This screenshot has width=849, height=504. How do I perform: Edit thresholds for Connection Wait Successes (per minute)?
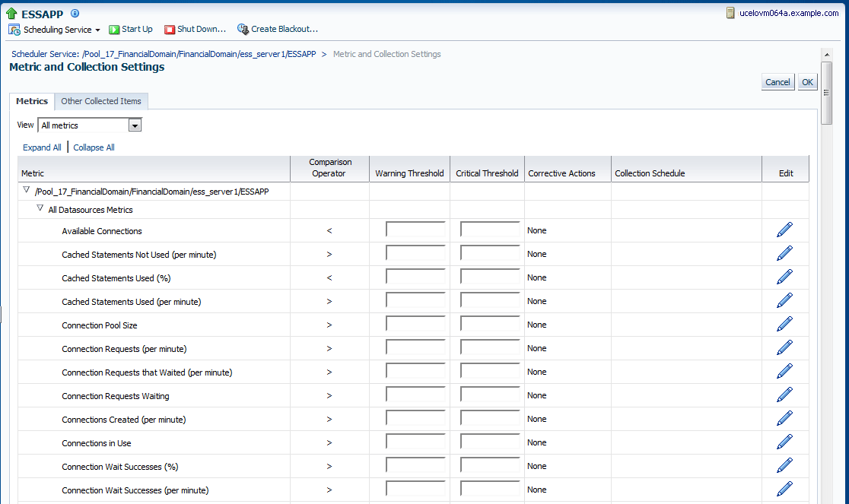point(784,490)
